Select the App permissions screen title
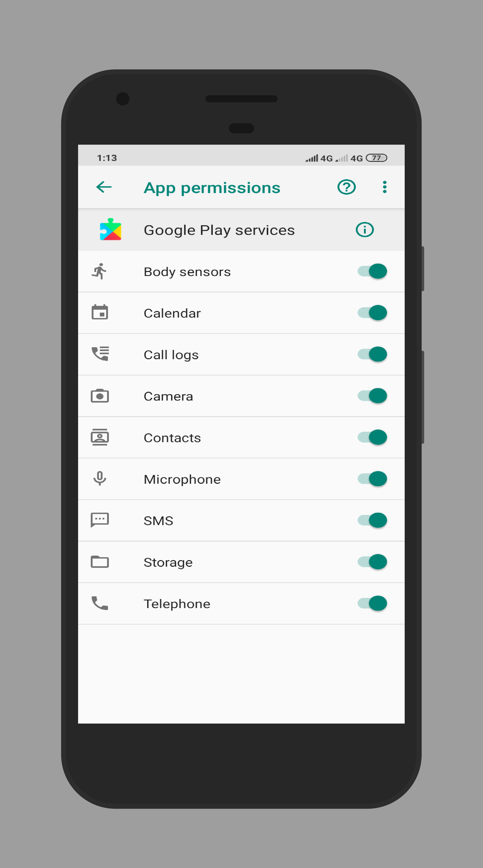The height and width of the screenshot is (868, 483). point(212,187)
